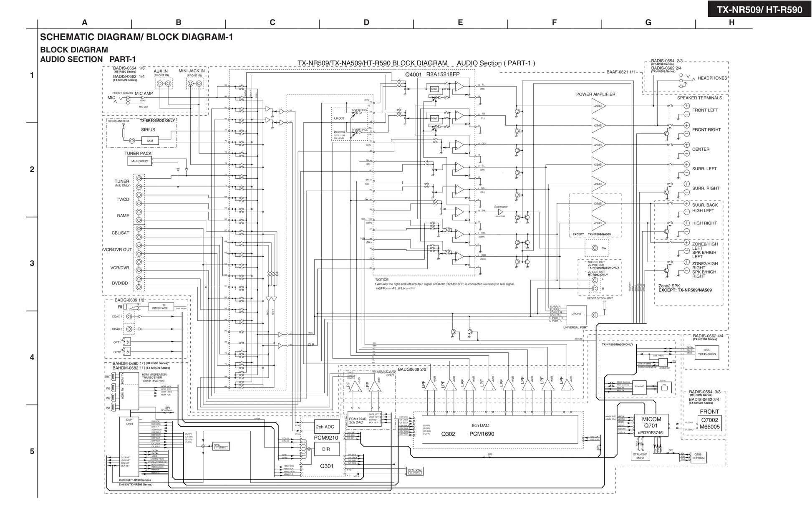
Task: Click the TX-NR509/ HT-R590 title banner
Action: click(x=759, y=9)
